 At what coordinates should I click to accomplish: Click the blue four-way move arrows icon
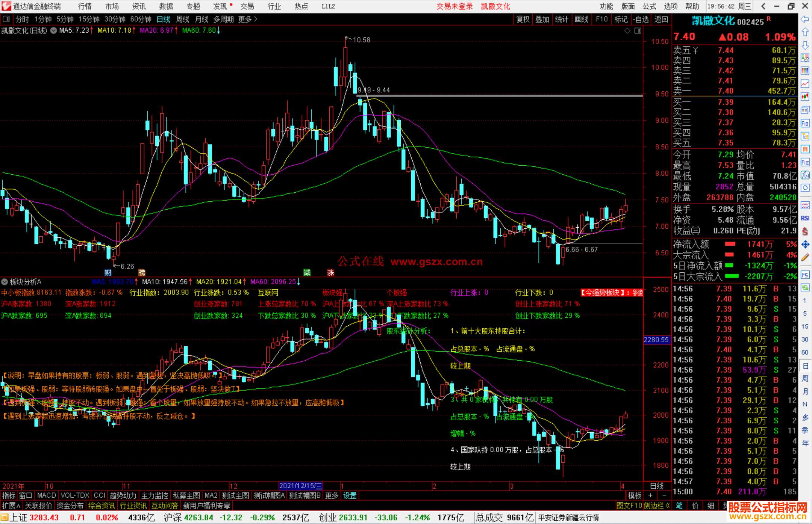coord(805,245)
